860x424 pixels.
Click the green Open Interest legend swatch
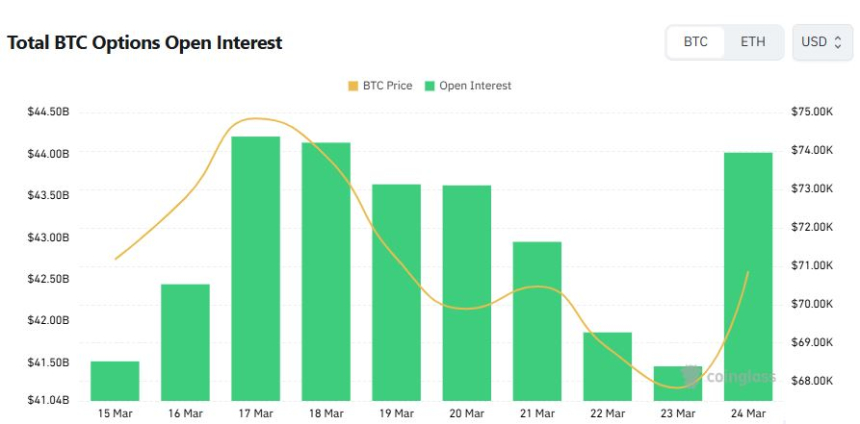(x=430, y=86)
